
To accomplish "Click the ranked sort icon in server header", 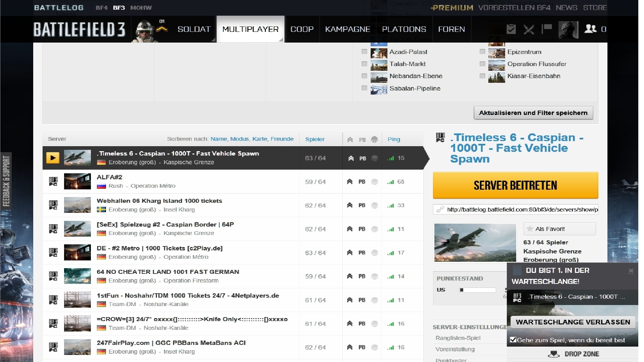I will [350, 139].
